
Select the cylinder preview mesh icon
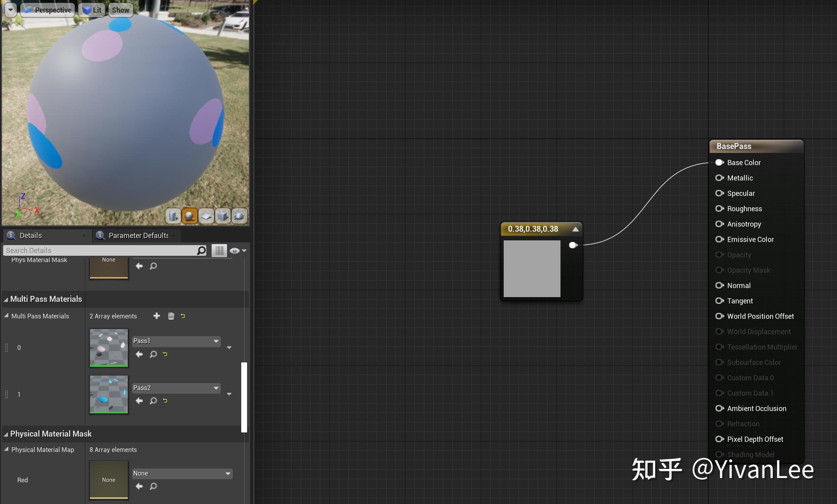point(173,216)
